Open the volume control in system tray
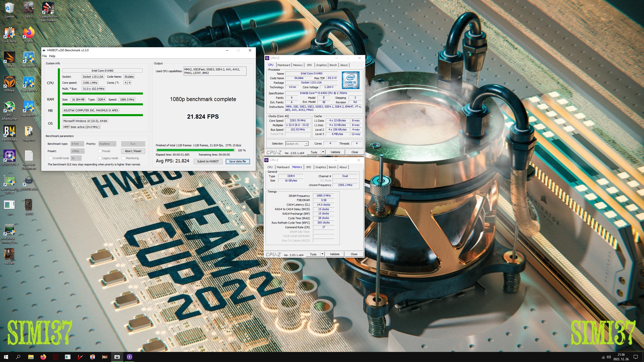The height and width of the screenshot is (362, 644). coord(609,357)
